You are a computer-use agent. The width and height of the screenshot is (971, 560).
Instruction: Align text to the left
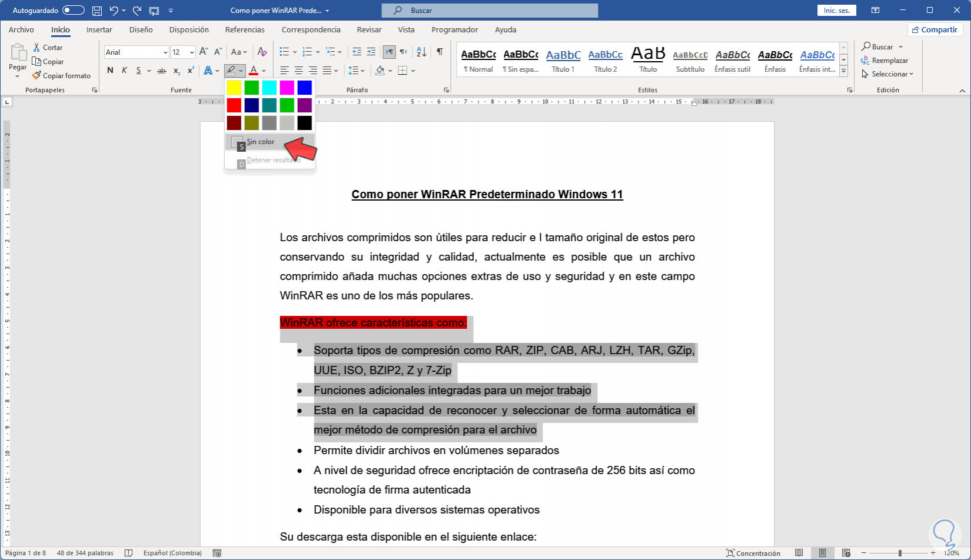(284, 71)
